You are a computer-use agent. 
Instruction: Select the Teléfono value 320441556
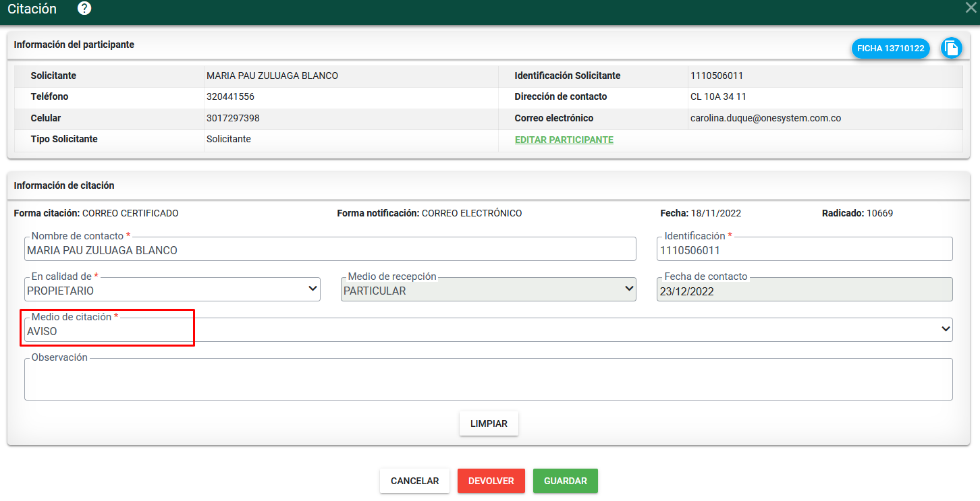coord(230,96)
